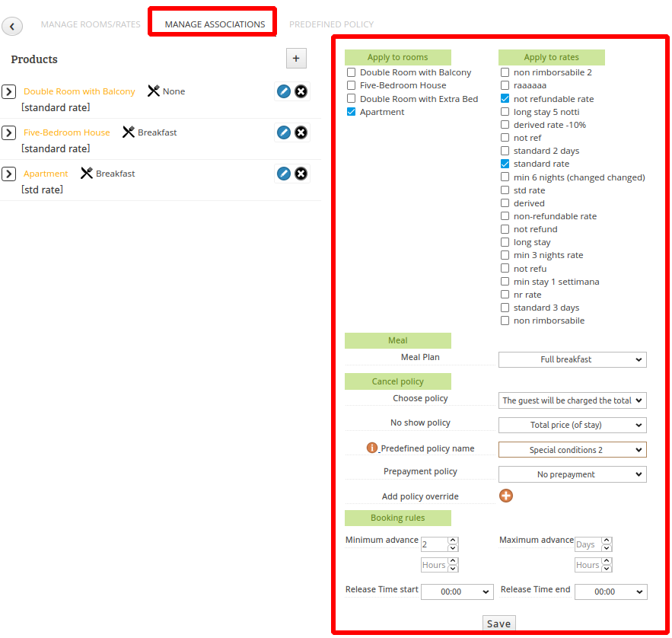The image size is (672, 638).
Task: Enable the long stay 5 notti rate
Action: tap(505, 112)
